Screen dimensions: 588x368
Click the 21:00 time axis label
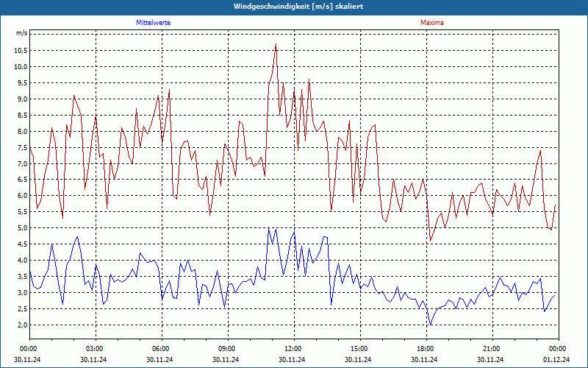coord(492,349)
